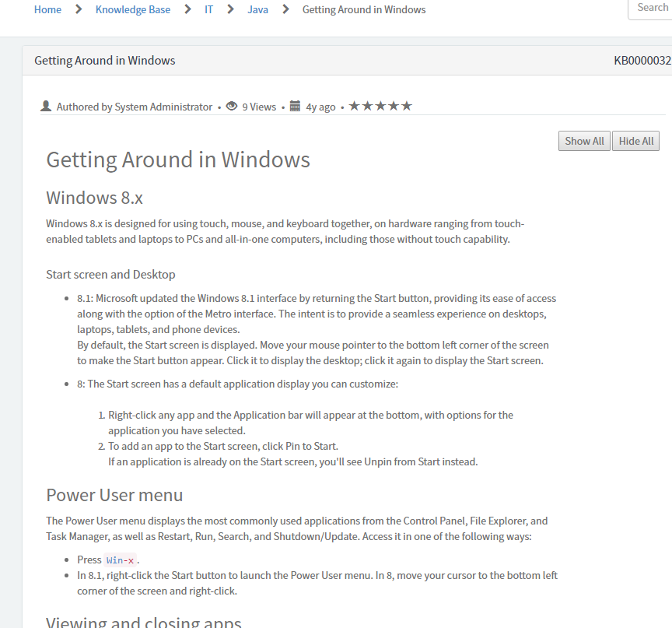Go to the Home breadcrumb link
Image resolution: width=672 pixels, height=628 pixels.
coord(47,9)
